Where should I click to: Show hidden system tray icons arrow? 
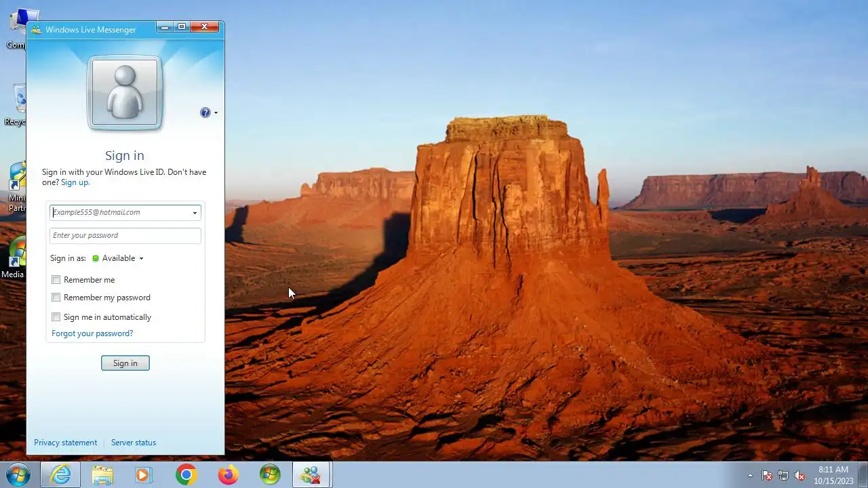(750, 475)
